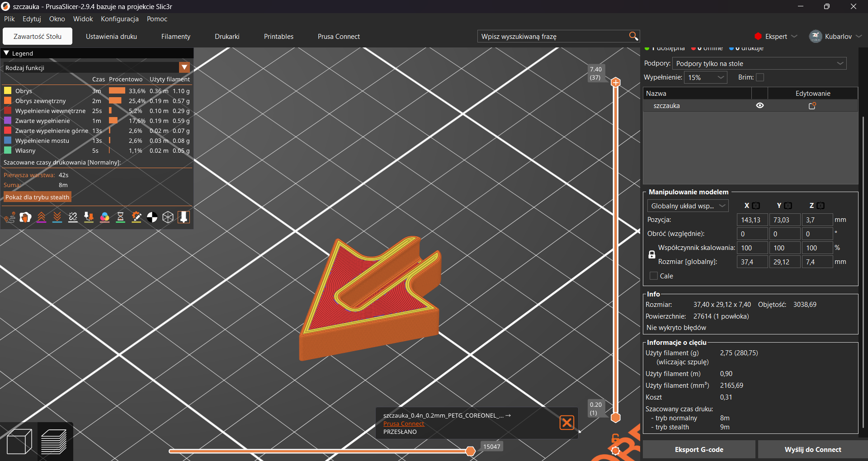Toggle custom G-code gear and pencil icon
The width and height of the screenshot is (868, 461).
(x=136, y=217)
